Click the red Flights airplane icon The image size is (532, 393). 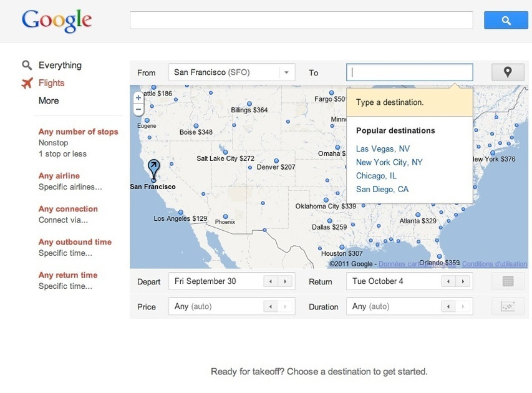click(27, 83)
